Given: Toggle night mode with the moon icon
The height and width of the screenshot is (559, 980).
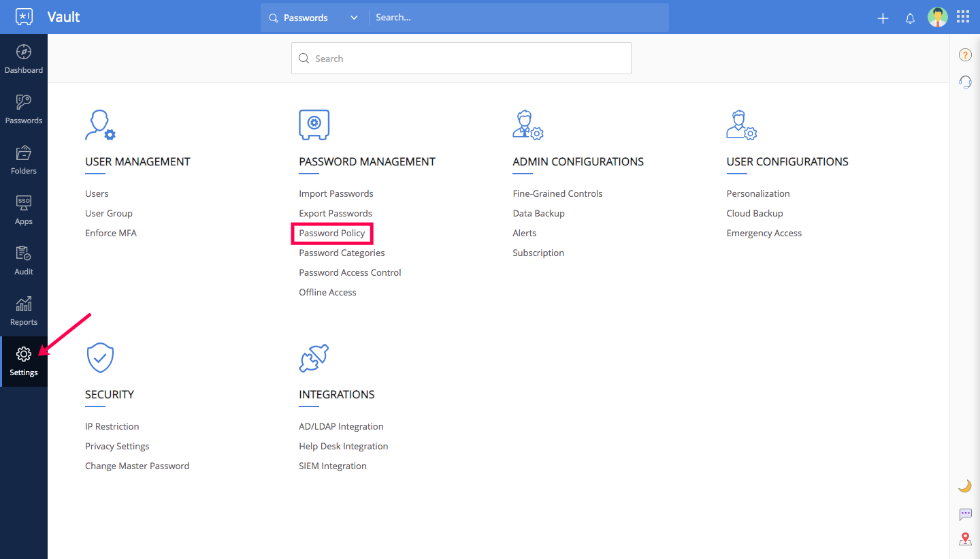Looking at the screenshot, I should (x=964, y=485).
